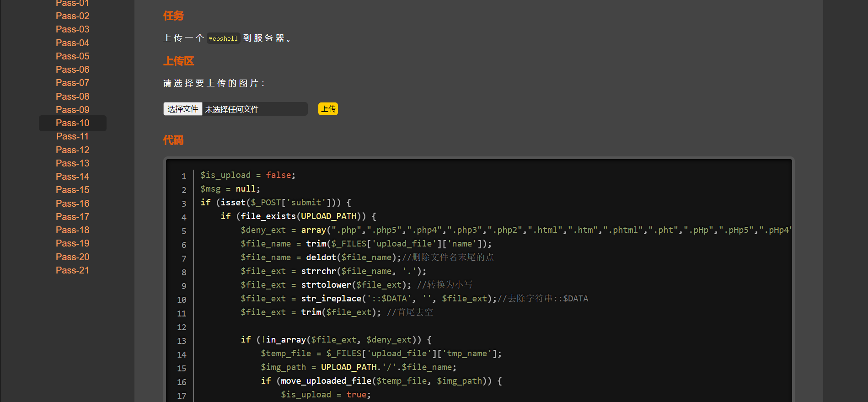Open Pass-07 in the level list
The height and width of the screenshot is (402, 868).
point(72,83)
